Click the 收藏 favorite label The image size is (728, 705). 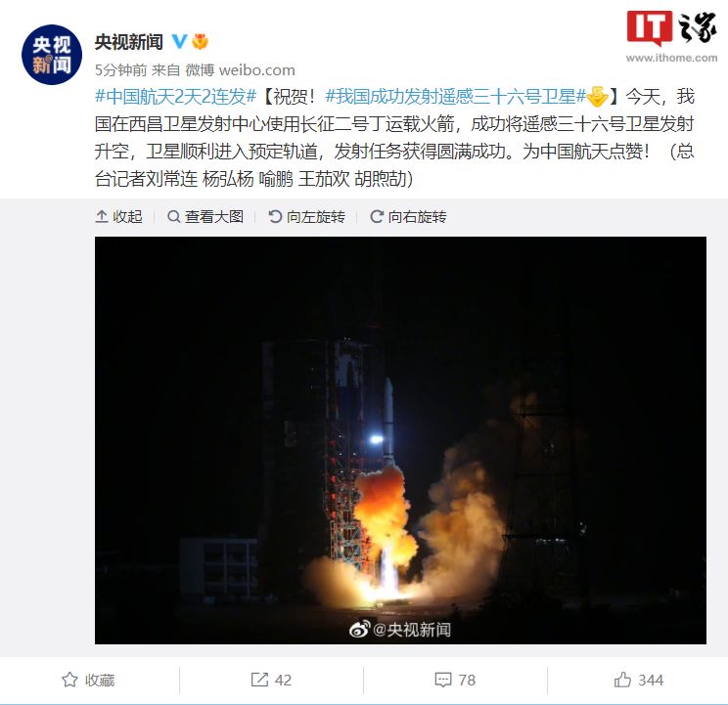coord(100,680)
